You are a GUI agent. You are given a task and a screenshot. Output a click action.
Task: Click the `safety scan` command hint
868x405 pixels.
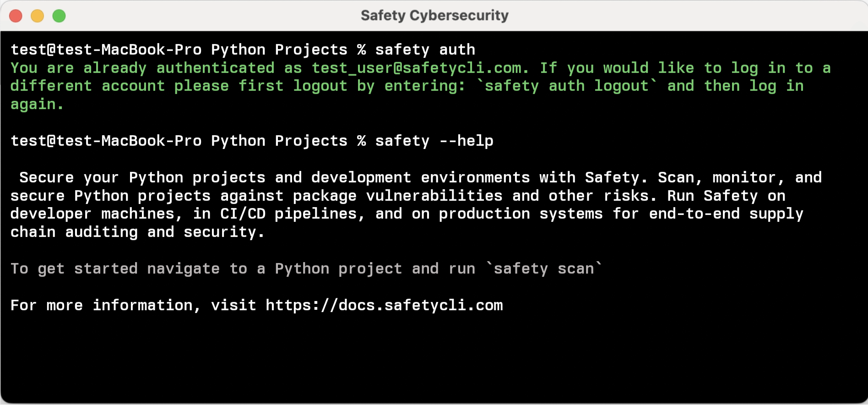pyautogui.click(x=543, y=268)
